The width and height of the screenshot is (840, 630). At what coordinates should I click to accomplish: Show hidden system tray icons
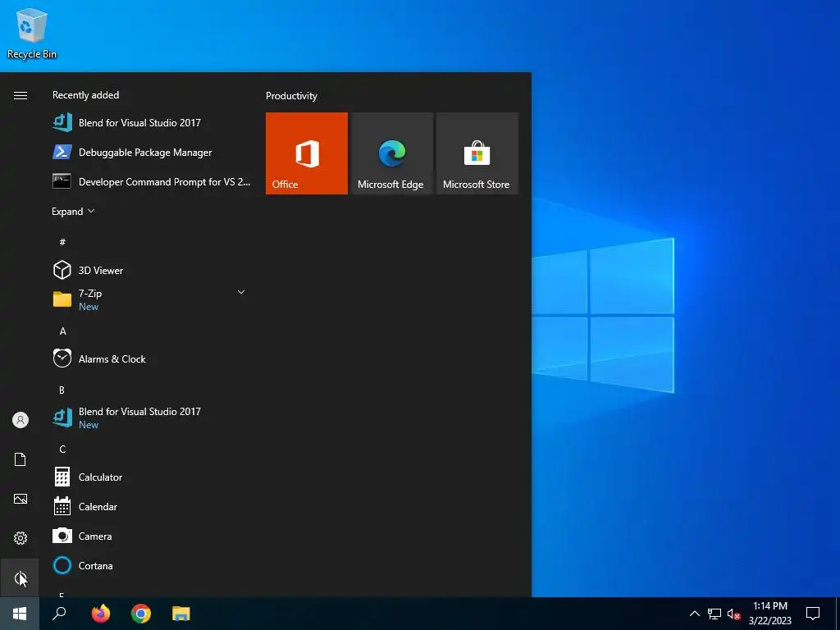[x=694, y=614]
